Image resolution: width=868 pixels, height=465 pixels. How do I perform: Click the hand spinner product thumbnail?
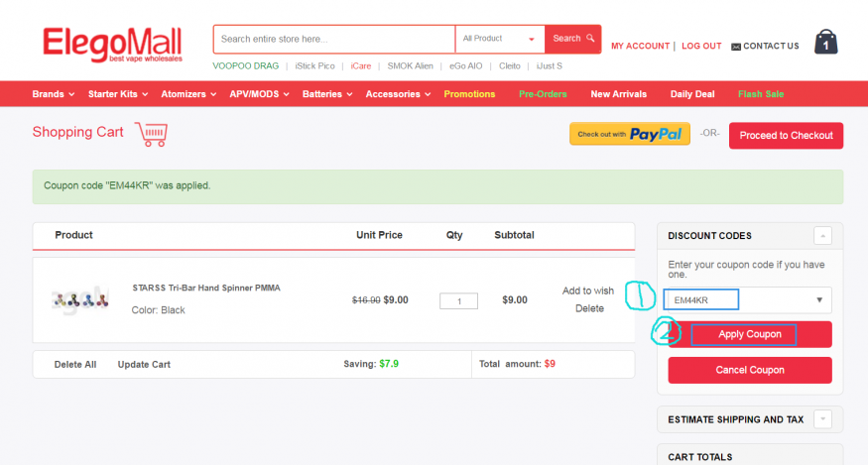pyautogui.click(x=80, y=300)
